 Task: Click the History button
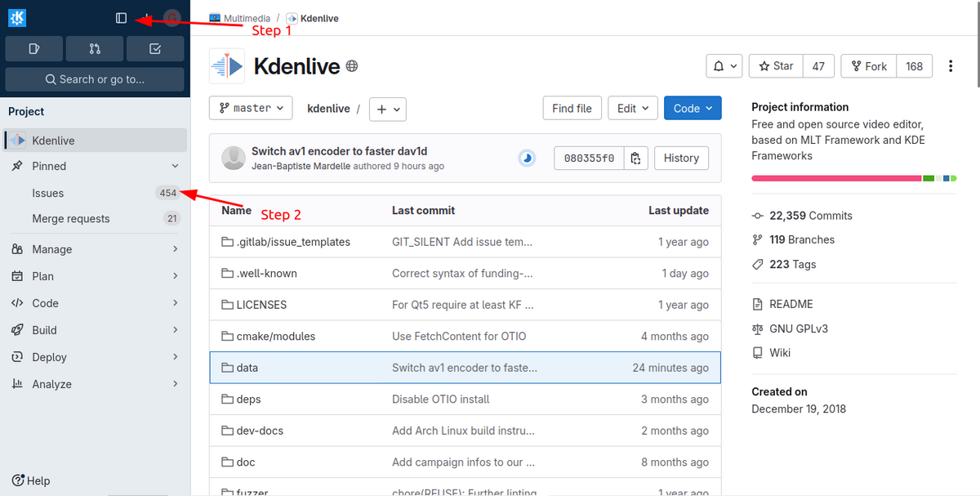coord(680,158)
